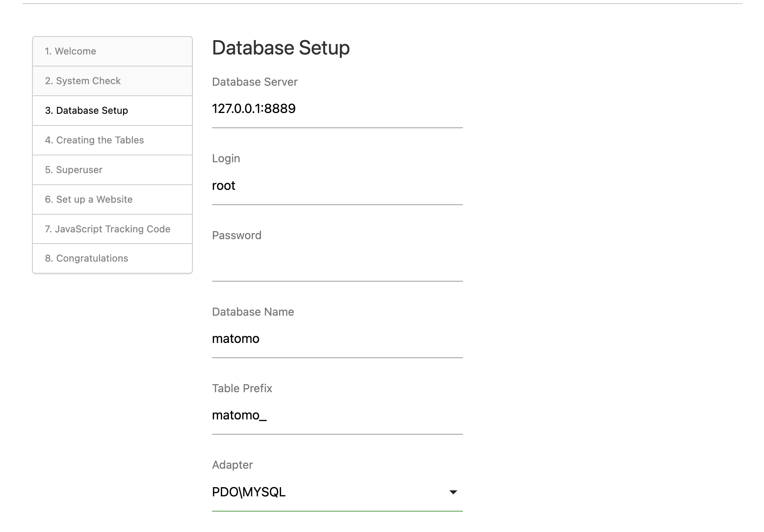Open the Adapter selection showing PDO\MYSQL
The height and width of the screenshot is (532, 764).
coord(337,492)
